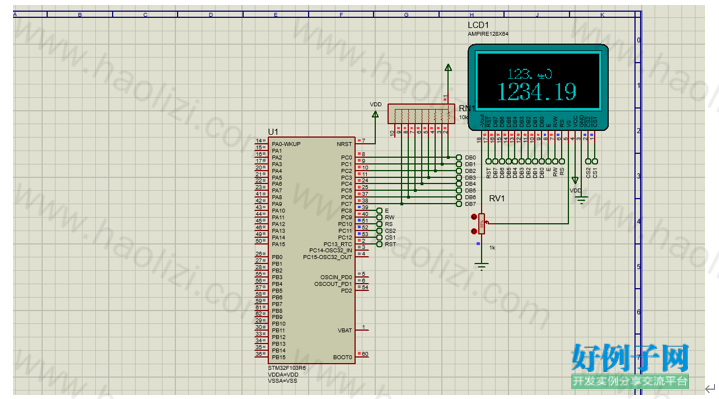The image size is (719, 399).
Task: Select the RST terminal on the PC13_RTC pin
Action: (379, 244)
